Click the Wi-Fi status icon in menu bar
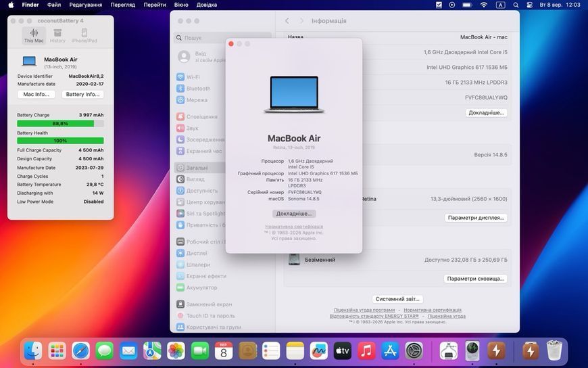The image size is (588, 368). [484, 5]
